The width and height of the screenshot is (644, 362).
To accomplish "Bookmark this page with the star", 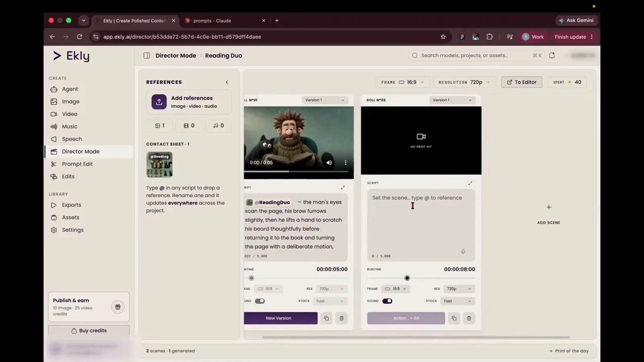I will click(443, 37).
